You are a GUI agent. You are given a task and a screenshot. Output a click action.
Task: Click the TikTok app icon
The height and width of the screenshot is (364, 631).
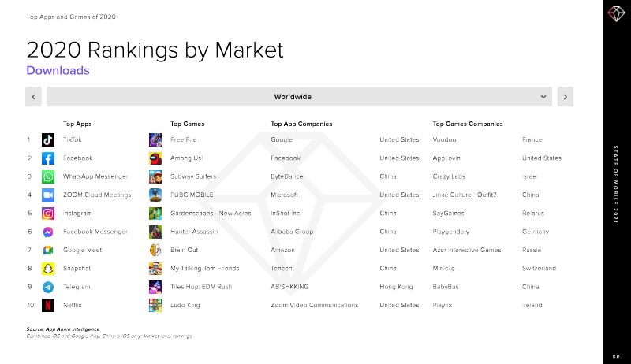(48, 140)
